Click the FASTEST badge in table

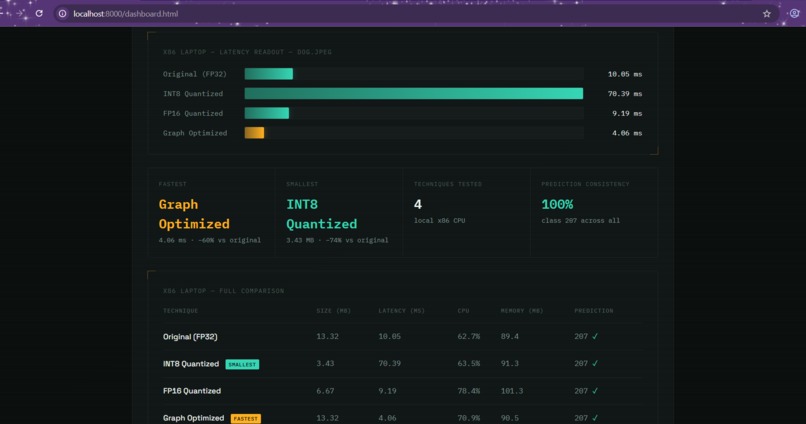click(246, 418)
